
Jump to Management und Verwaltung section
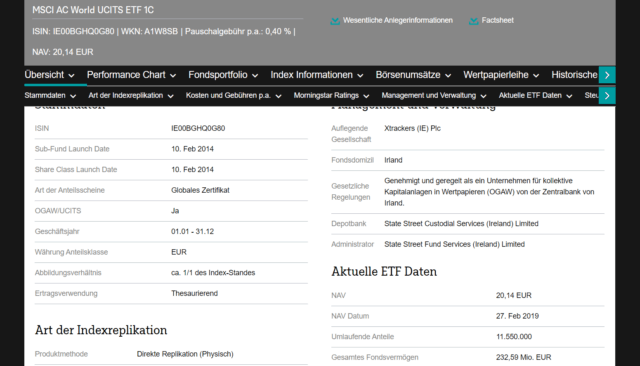coord(429,95)
